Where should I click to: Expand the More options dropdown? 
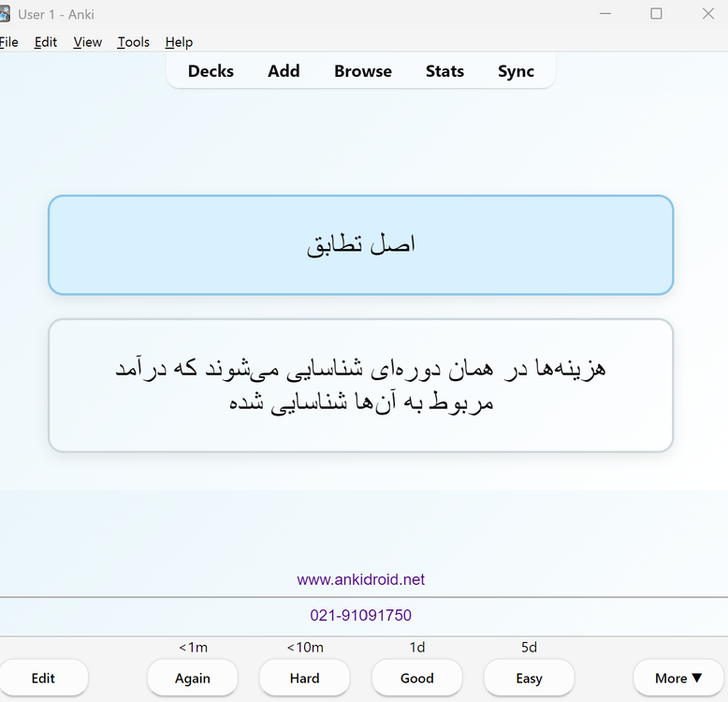click(678, 678)
